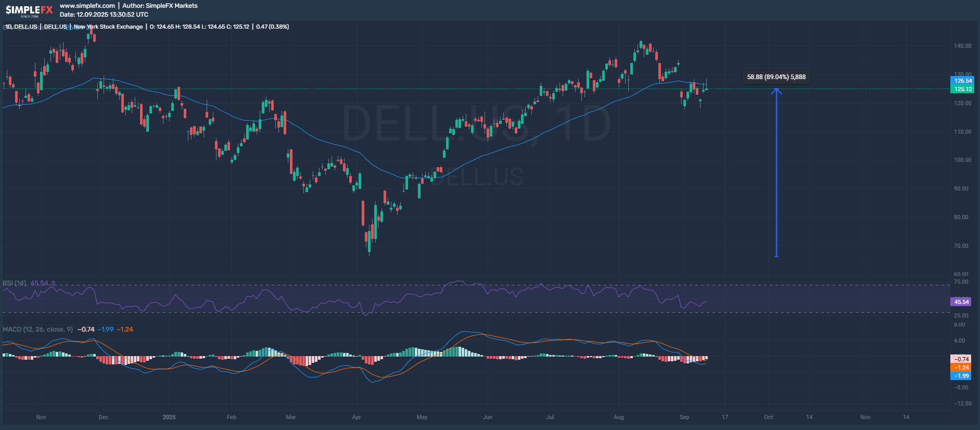The image size is (980, 430).
Task: Click the Author: SimpleFX Markets text
Action: click(160, 6)
